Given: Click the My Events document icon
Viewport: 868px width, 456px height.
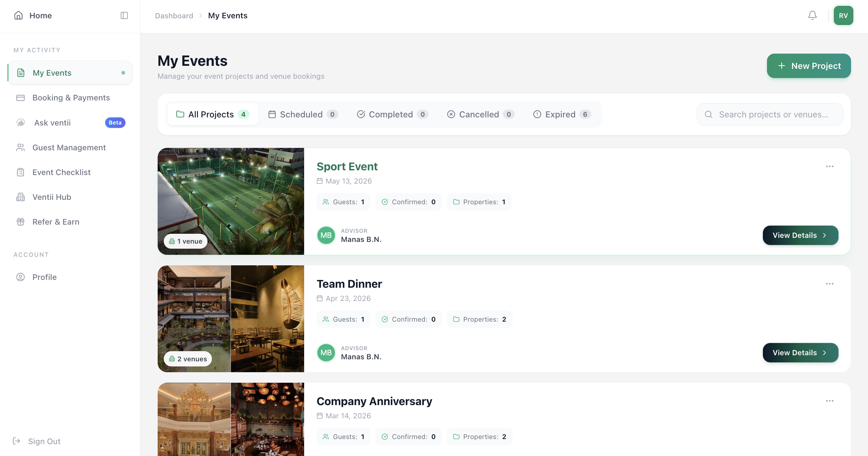Looking at the screenshot, I should point(21,73).
